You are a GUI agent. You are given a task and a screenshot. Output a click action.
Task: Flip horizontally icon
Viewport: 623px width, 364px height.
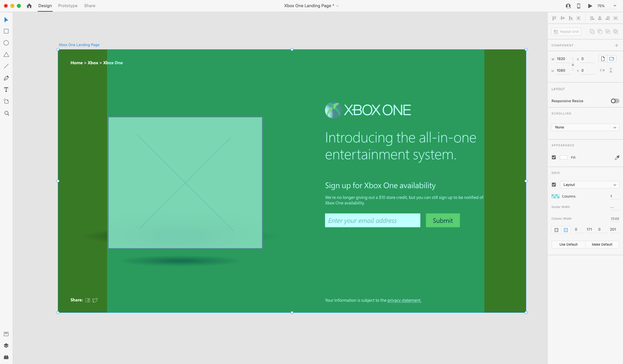[602, 70]
